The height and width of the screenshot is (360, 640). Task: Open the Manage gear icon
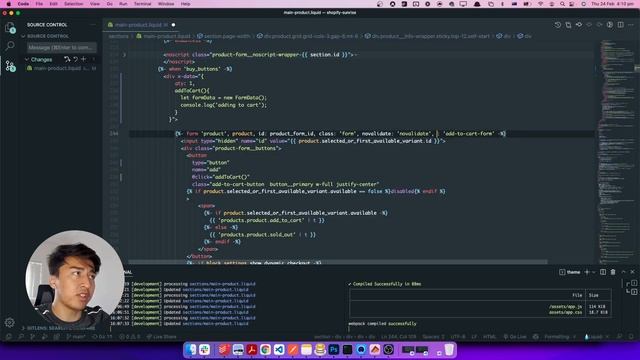click(10, 322)
